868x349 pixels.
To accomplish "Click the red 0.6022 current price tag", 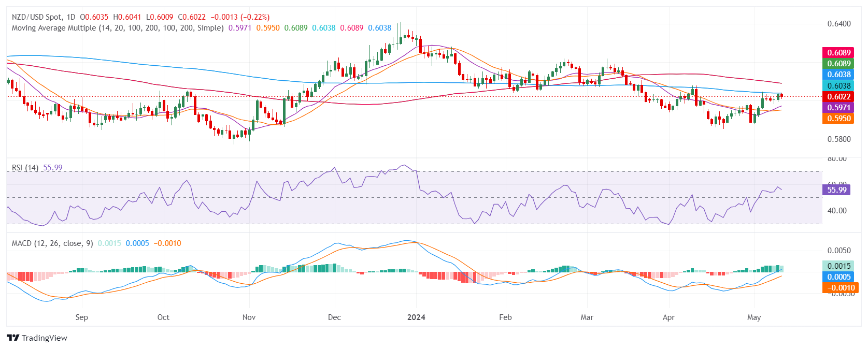I will pos(838,97).
